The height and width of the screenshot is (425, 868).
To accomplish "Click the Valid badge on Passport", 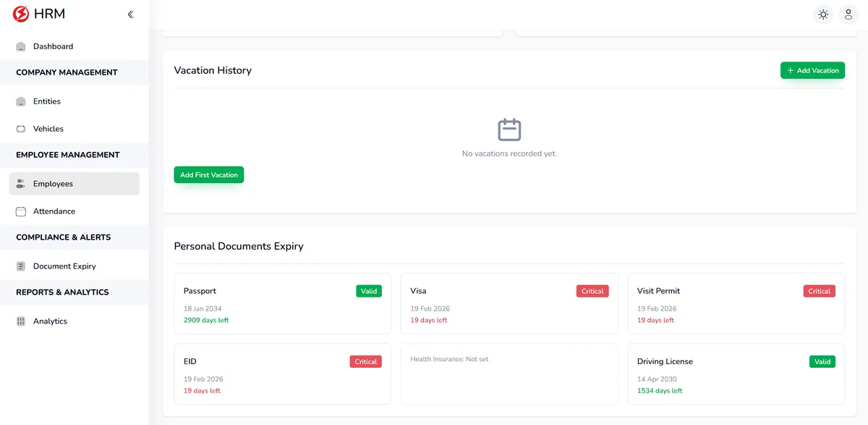I will point(369,291).
